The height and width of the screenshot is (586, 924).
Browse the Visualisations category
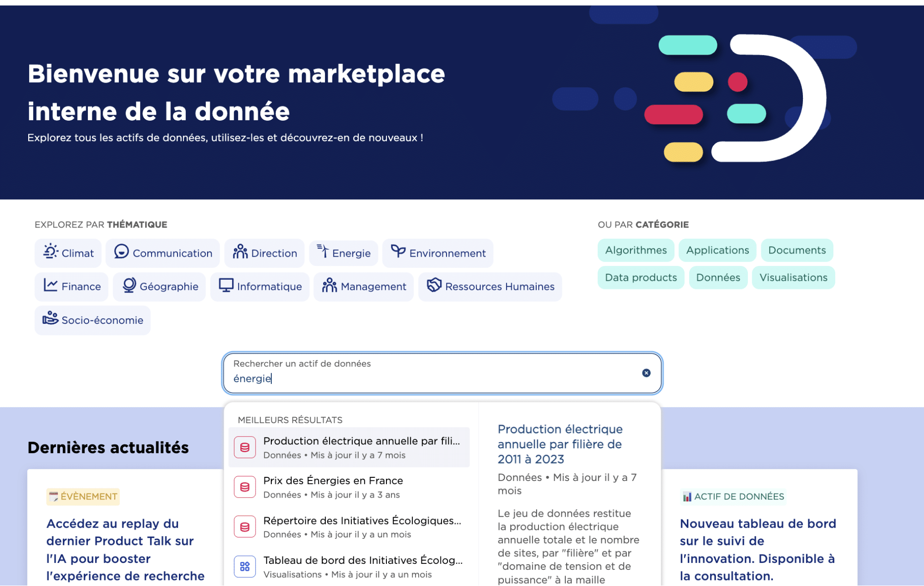793,278
